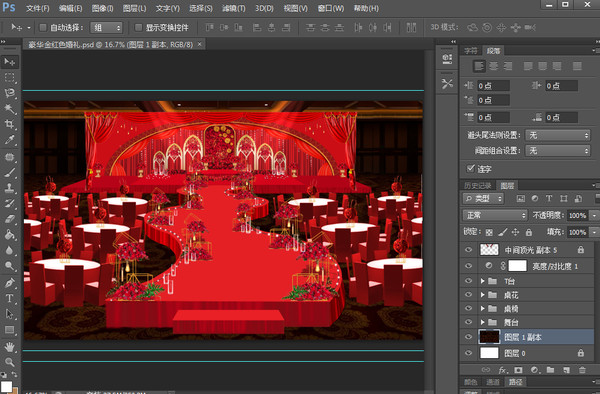Viewport: 600px width, 394px height.
Task: Select the Magic Wand tool
Action: 10,109
